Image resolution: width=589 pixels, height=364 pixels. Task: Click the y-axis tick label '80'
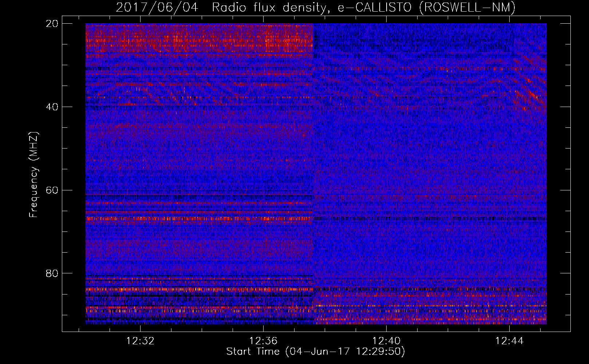pos(52,273)
